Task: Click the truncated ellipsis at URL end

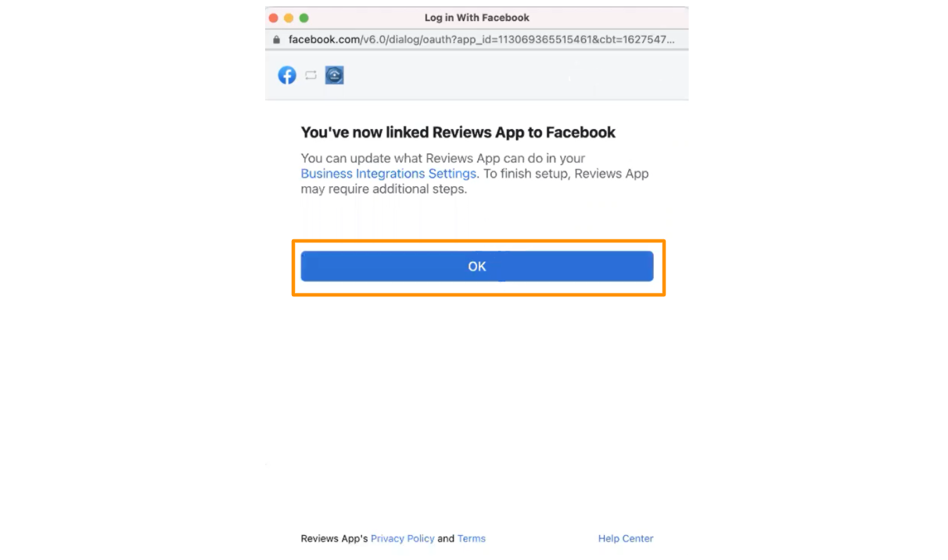Action: coord(669,41)
